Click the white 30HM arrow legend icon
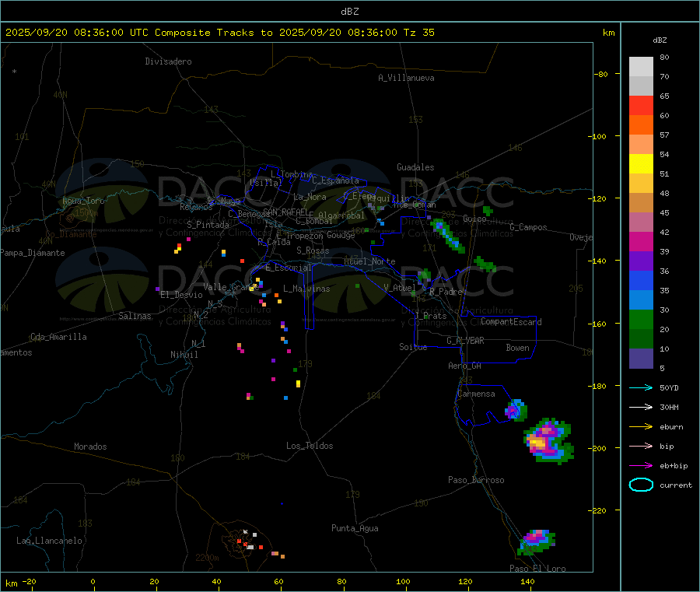The width and height of the screenshot is (700, 592). [641, 407]
